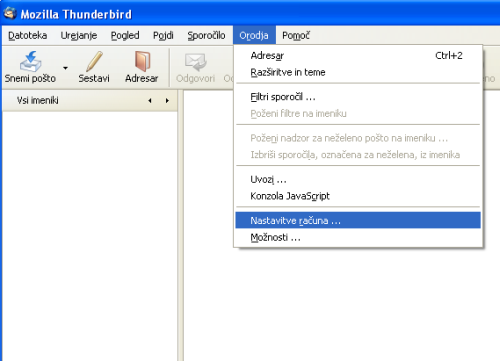Click the next folder view right arrow
The height and width of the screenshot is (361, 500).
167,100
